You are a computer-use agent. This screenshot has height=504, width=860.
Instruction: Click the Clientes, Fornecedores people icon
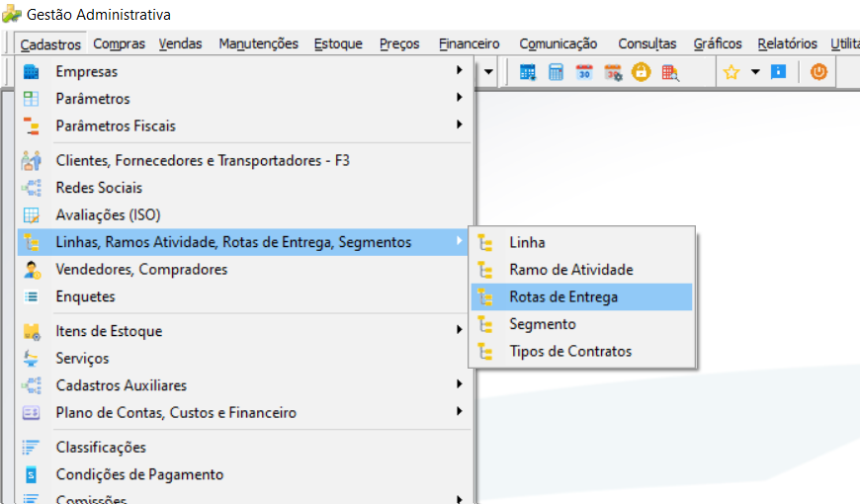[x=32, y=160]
